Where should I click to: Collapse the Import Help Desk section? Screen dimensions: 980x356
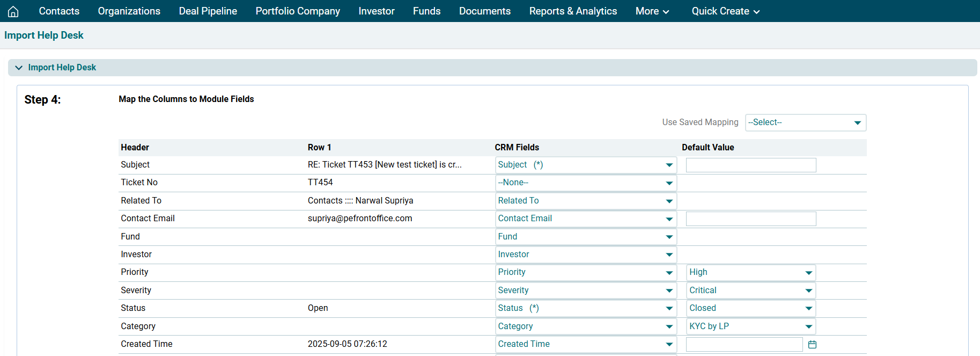(x=19, y=68)
